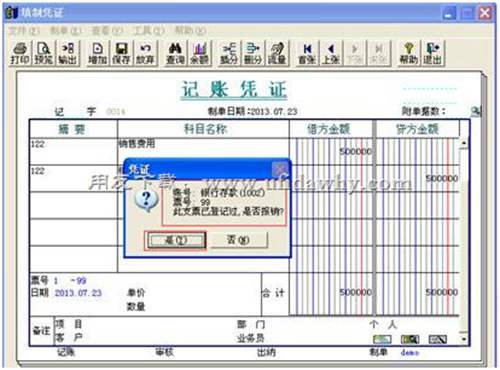Image resolution: width=500 pixels, height=370 pixels.
Task: Click the 打印 (Print) toolbar icon
Action: 20,53
